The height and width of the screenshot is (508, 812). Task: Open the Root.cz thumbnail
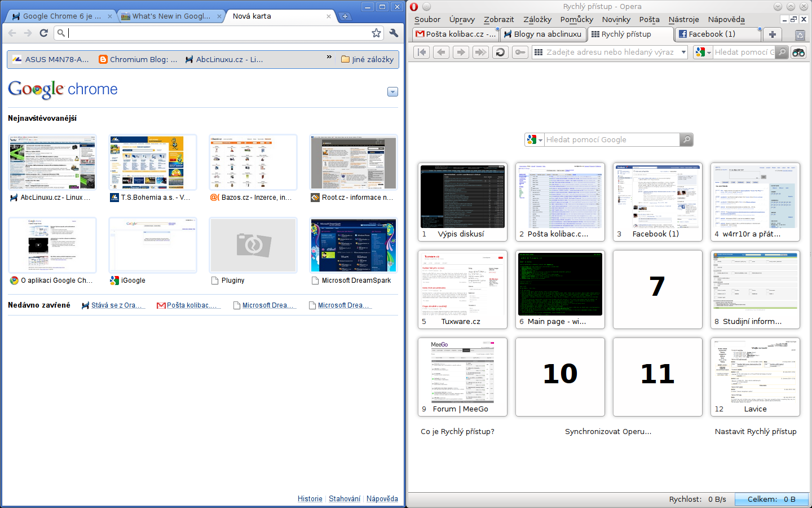[x=354, y=162]
